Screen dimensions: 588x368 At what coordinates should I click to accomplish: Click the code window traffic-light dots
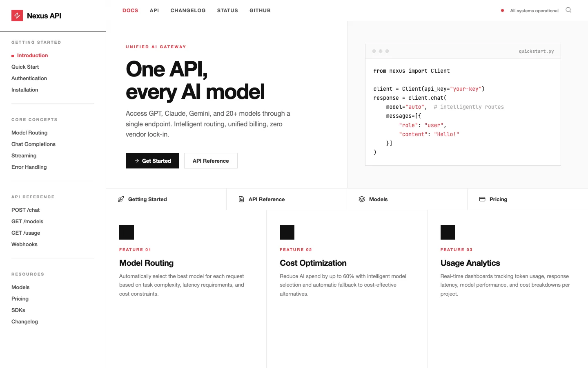point(381,51)
